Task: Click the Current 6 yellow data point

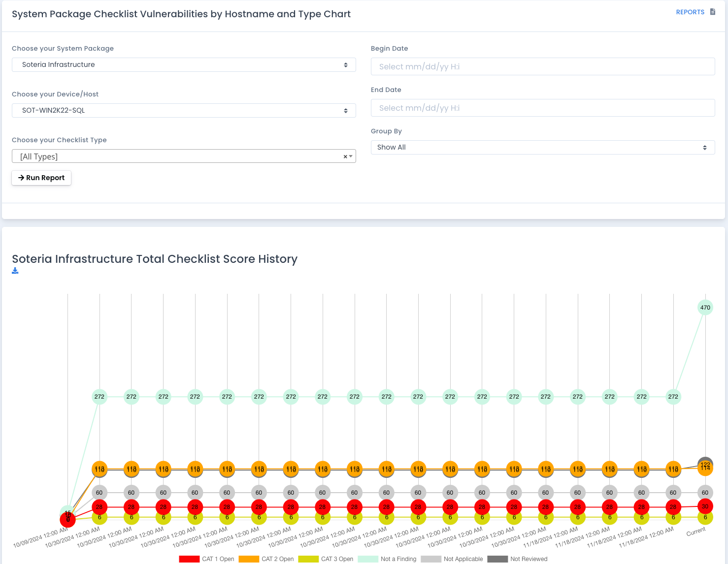Action: [x=705, y=518]
